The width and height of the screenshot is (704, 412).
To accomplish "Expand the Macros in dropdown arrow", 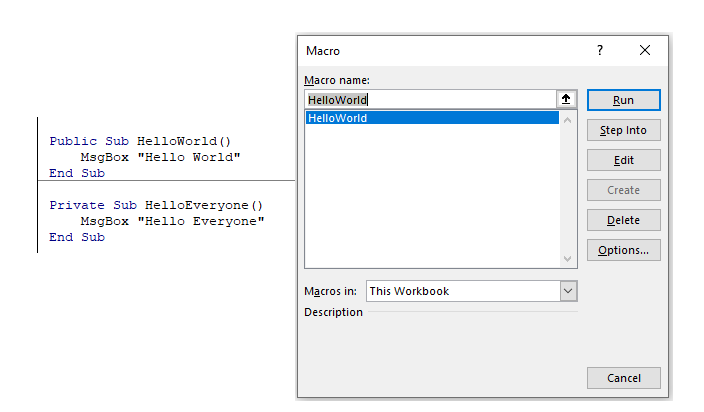I will click(x=568, y=291).
